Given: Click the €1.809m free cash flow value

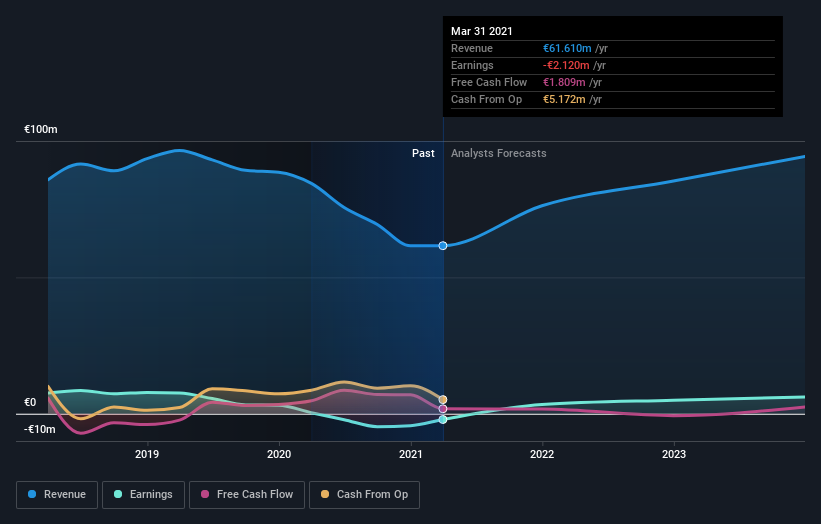Looking at the screenshot, I should [x=564, y=83].
